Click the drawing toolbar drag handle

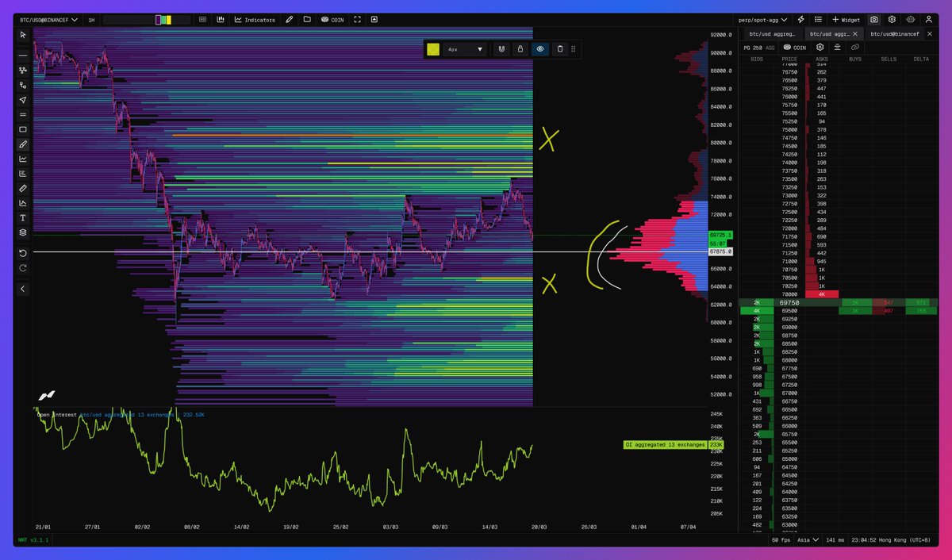tap(574, 49)
